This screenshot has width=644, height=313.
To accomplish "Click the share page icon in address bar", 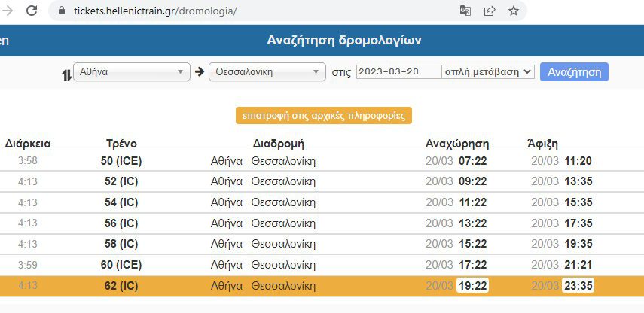I will [x=490, y=11].
